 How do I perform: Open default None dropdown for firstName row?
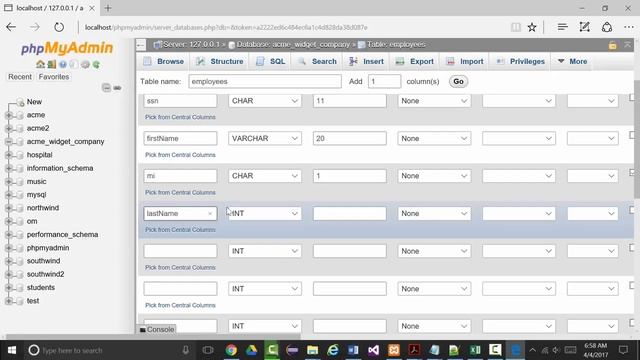coord(434,138)
